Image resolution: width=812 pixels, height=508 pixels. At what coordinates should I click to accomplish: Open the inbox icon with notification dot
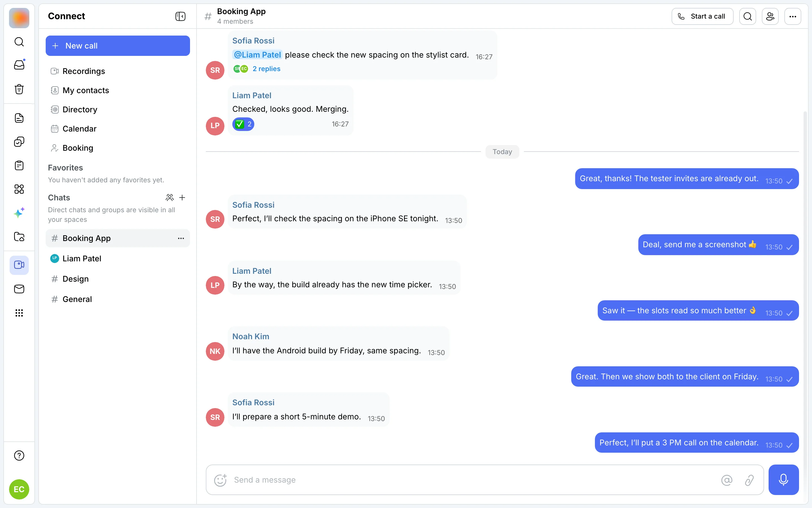(x=19, y=65)
